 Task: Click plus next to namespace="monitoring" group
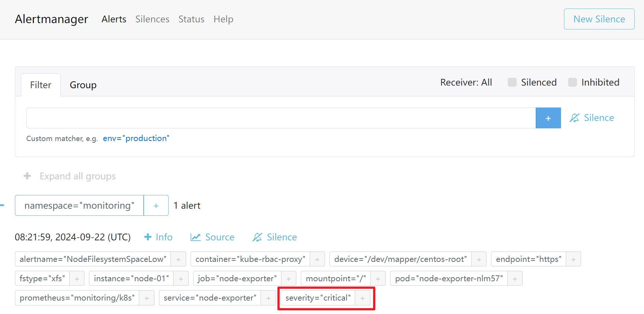[156, 205]
